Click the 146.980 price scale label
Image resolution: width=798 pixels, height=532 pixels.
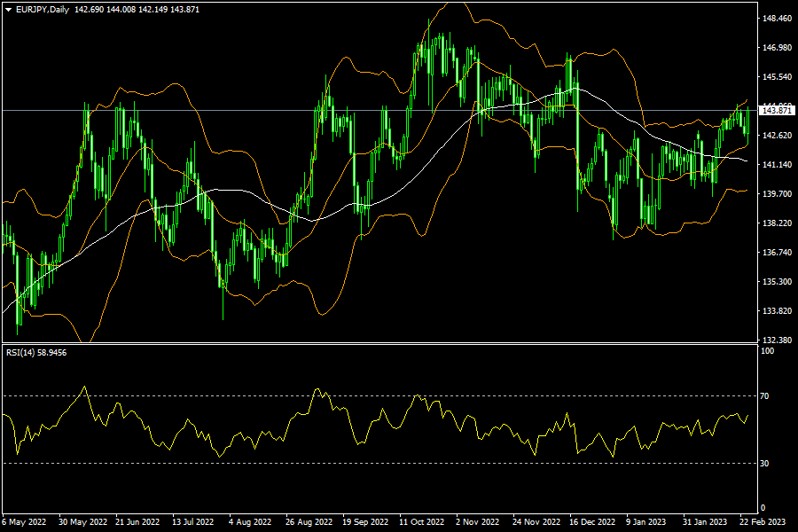(777, 48)
